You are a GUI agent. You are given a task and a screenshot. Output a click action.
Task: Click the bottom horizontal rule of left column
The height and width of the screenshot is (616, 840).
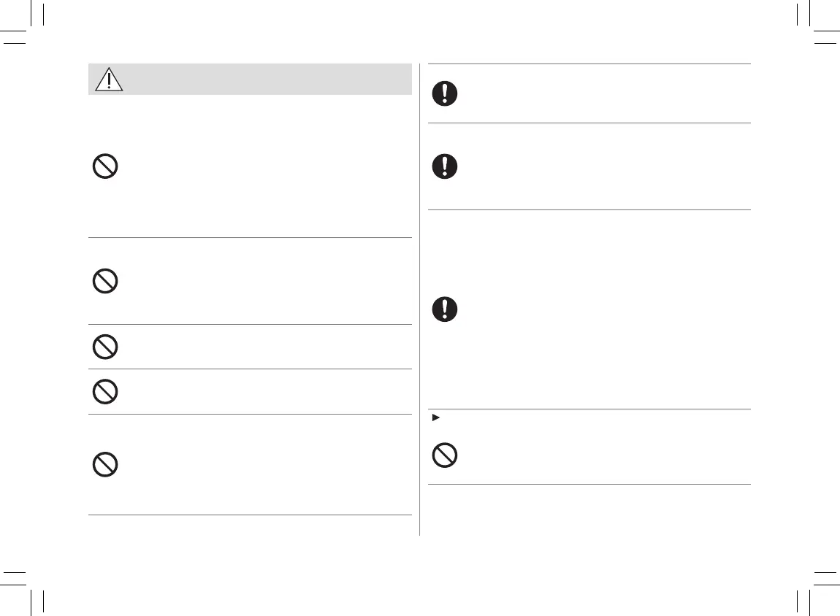tap(250, 515)
